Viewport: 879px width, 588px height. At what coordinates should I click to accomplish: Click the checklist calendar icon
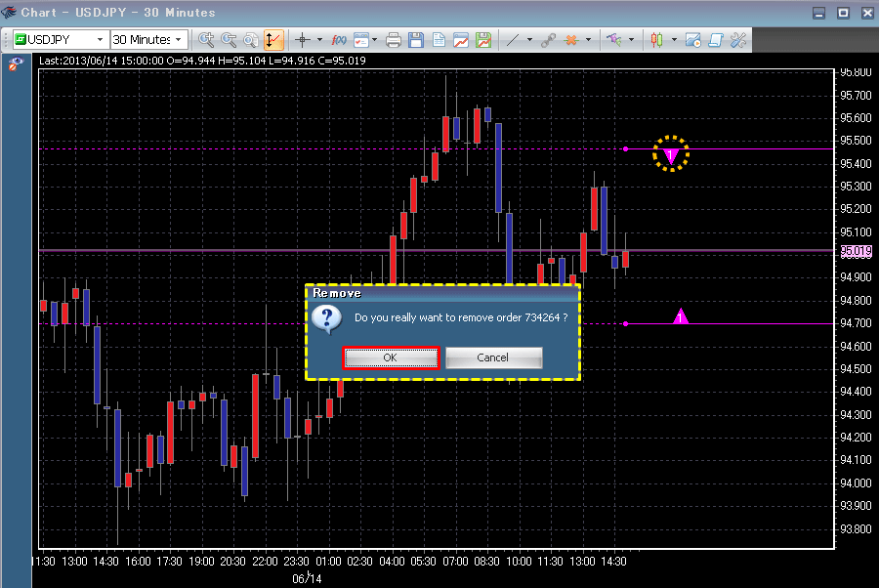point(361,40)
